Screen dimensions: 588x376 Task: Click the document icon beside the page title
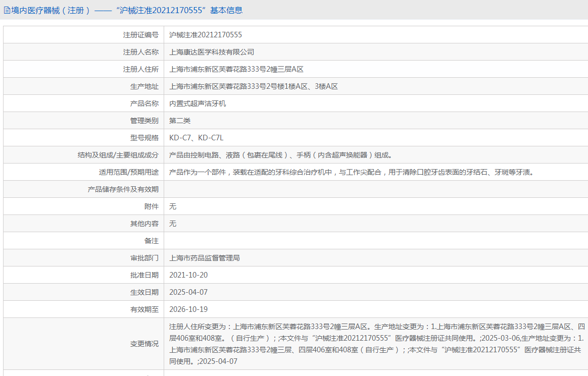coord(7,11)
